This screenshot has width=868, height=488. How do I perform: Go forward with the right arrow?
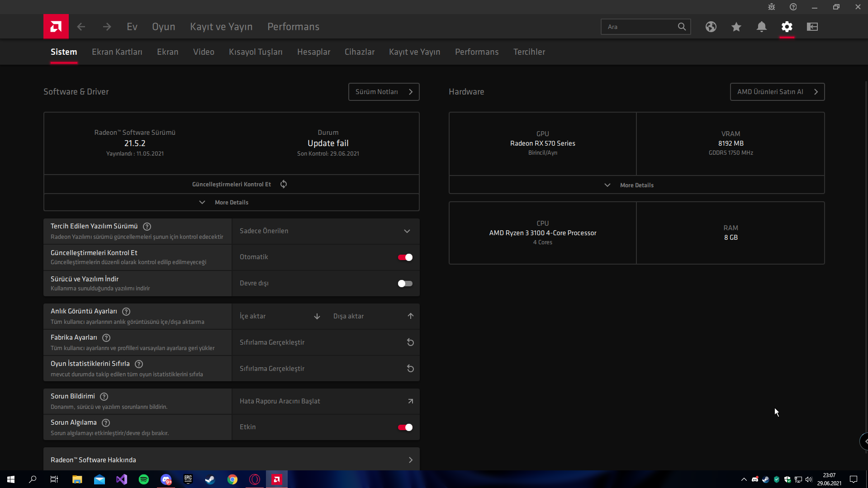[107, 27]
